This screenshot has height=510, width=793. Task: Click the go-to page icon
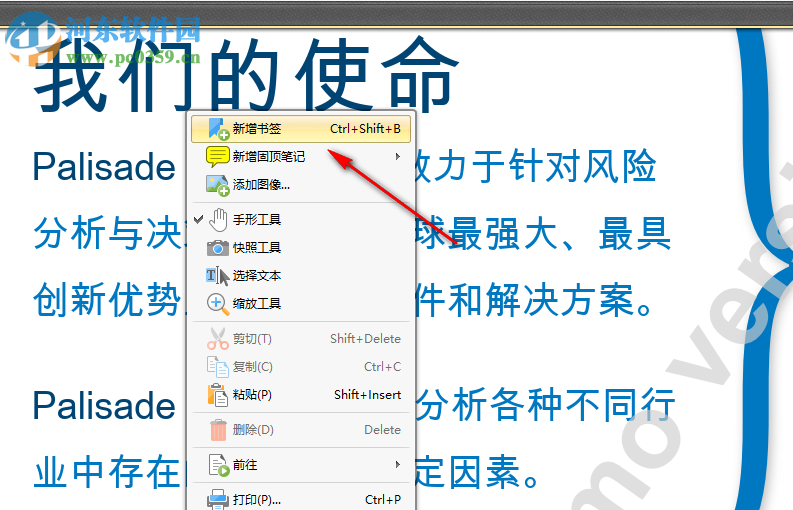219,465
